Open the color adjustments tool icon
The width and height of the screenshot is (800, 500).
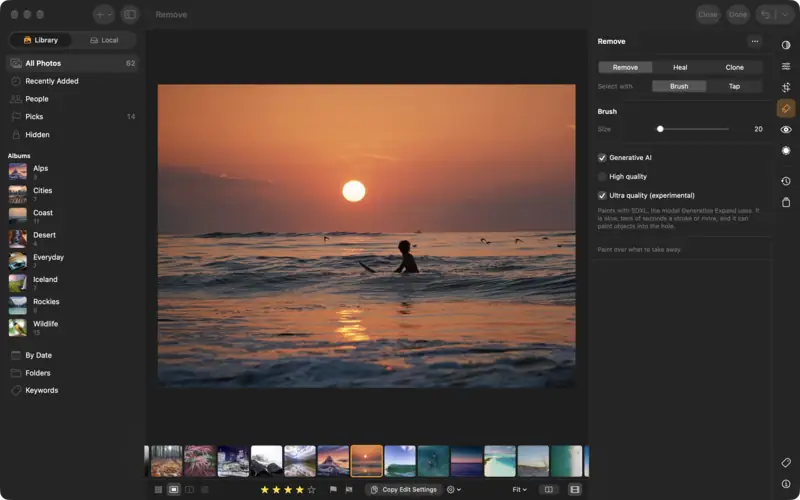pos(786,45)
